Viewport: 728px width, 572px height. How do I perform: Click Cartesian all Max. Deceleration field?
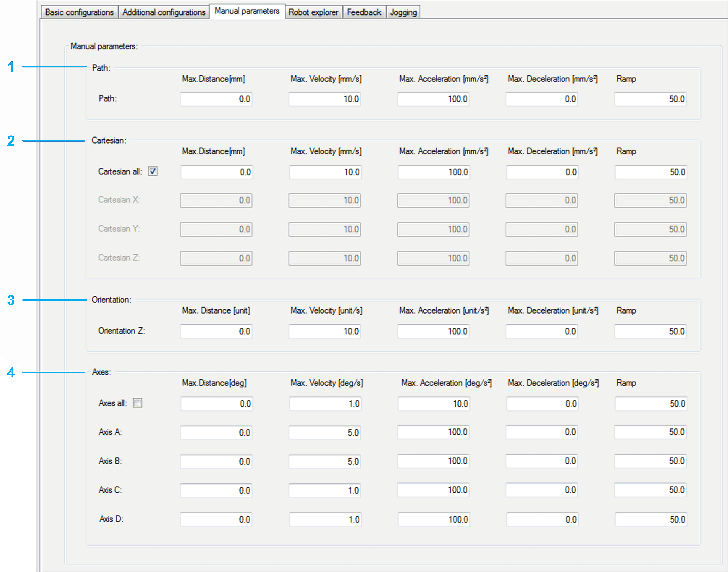pyautogui.click(x=542, y=172)
